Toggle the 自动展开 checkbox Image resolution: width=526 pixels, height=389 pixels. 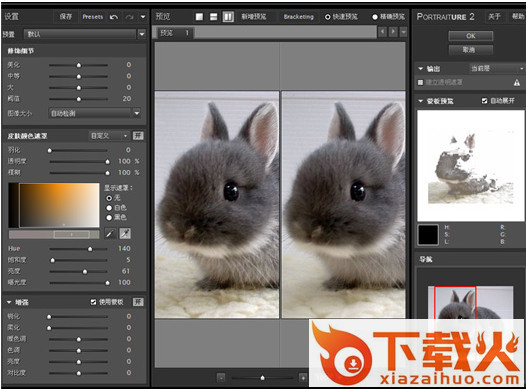pos(484,101)
